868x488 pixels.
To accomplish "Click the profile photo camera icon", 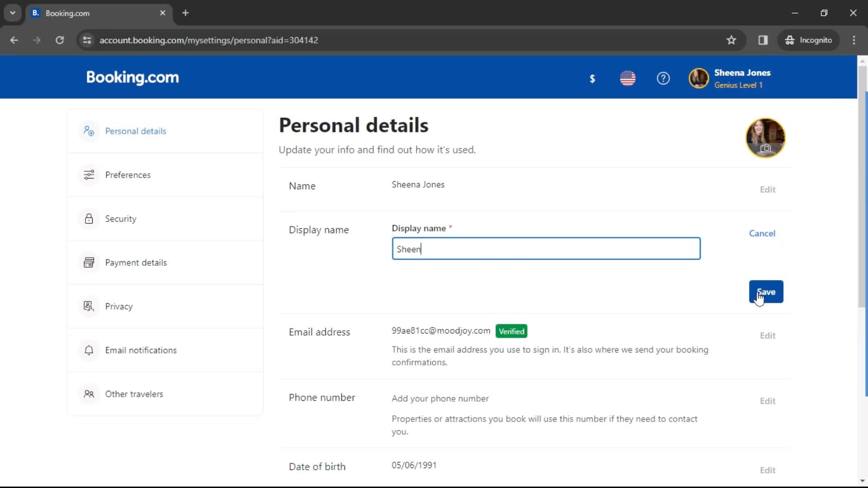I will [766, 149].
